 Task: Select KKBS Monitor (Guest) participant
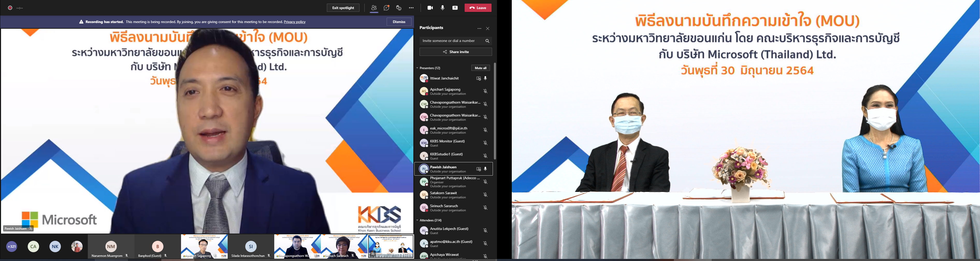click(453, 143)
